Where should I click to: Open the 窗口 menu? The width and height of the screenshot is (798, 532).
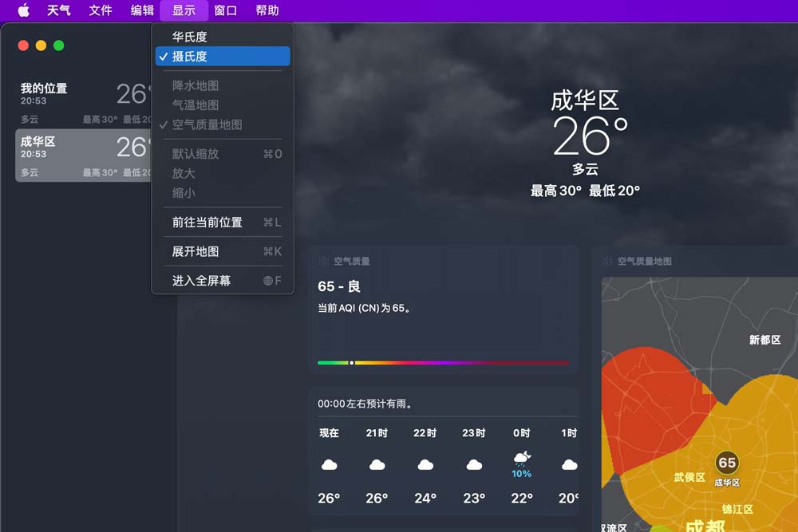[226, 10]
